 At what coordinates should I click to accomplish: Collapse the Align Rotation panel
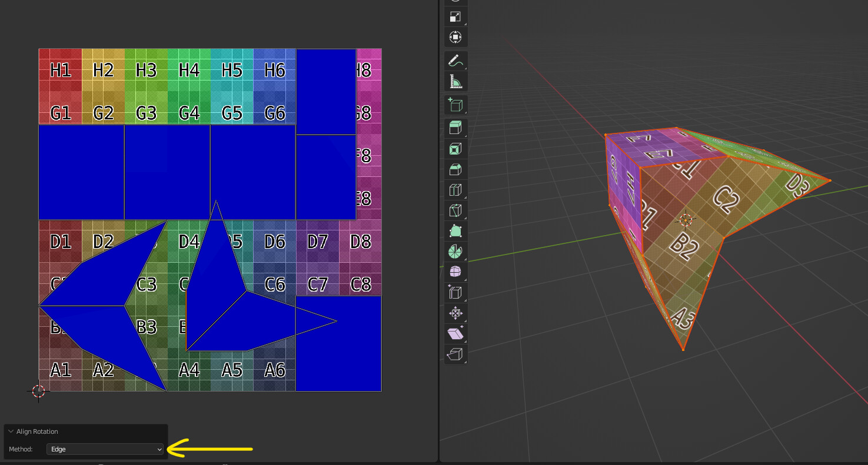tap(11, 431)
